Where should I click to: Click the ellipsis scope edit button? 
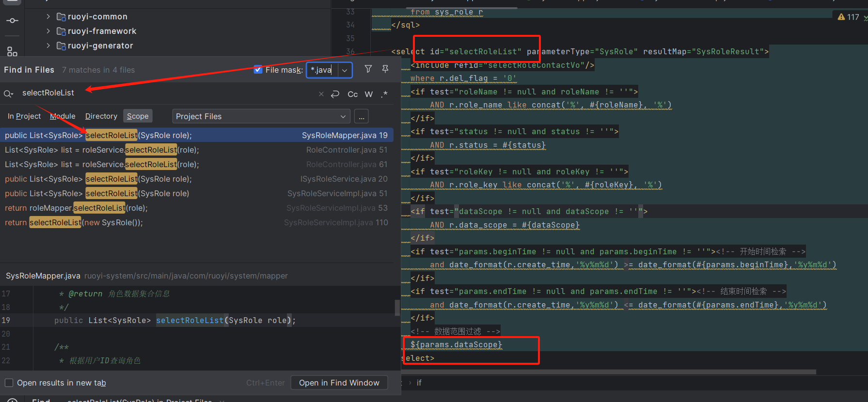click(x=362, y=116)
